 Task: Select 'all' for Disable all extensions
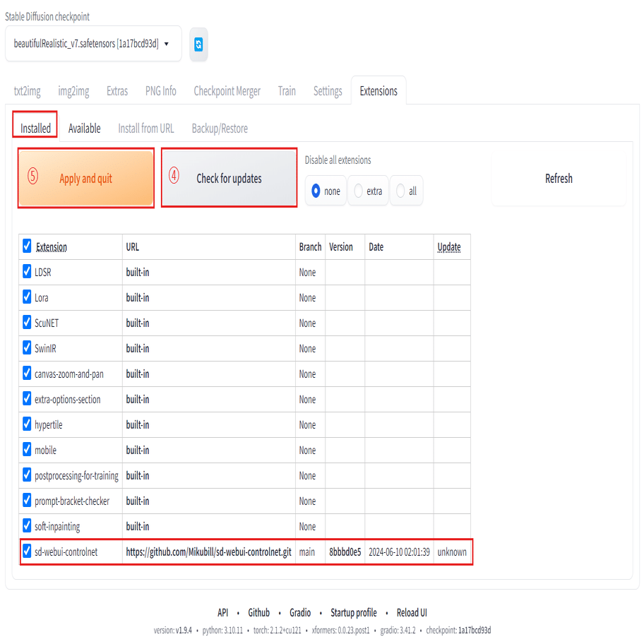click(x=406, y=191)
